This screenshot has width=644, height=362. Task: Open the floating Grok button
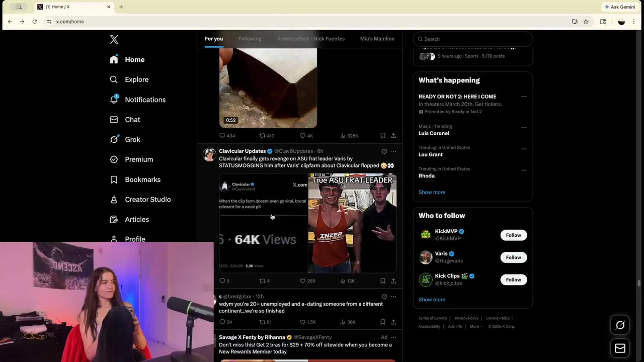[620, 325]
